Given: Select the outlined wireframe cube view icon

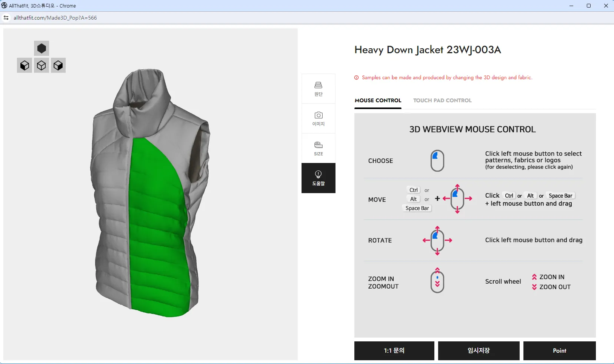Looking at the screenshot, I should tap(42, 65).
